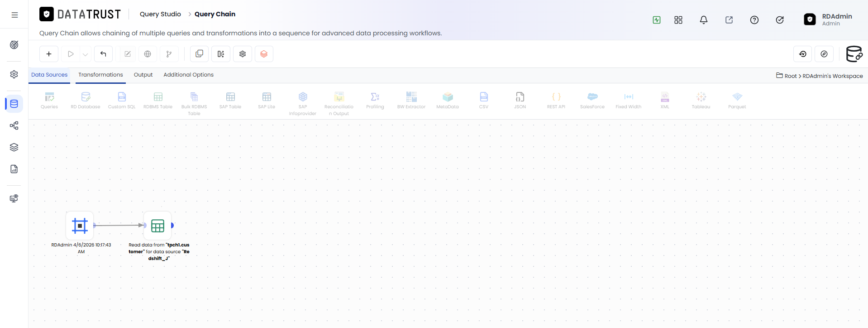Click the refresh-with-check icon in header
The height and width of the screenshot is (328, 868).
(x=780, y=20)
